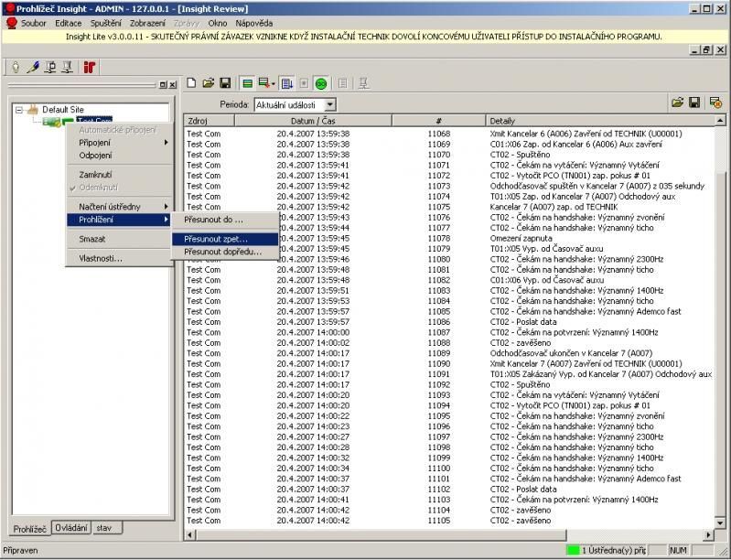Switch to the Ovládání tab
This screenshot has width=731, height=560.
71,528
